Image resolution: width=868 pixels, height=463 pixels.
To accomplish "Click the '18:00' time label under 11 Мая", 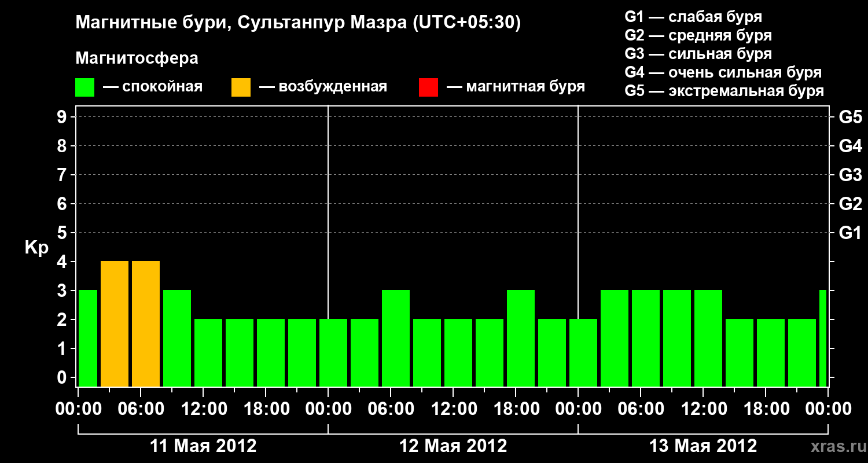I will [x=266, y=409].
